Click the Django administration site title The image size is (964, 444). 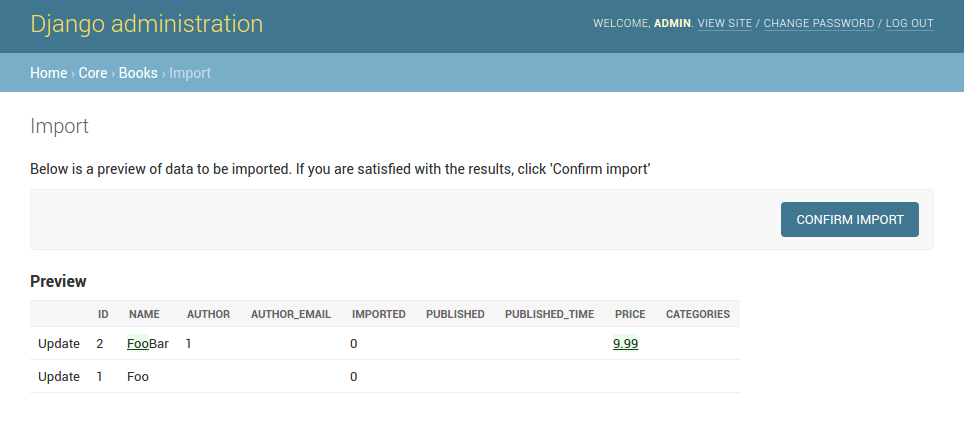(147, 24)
